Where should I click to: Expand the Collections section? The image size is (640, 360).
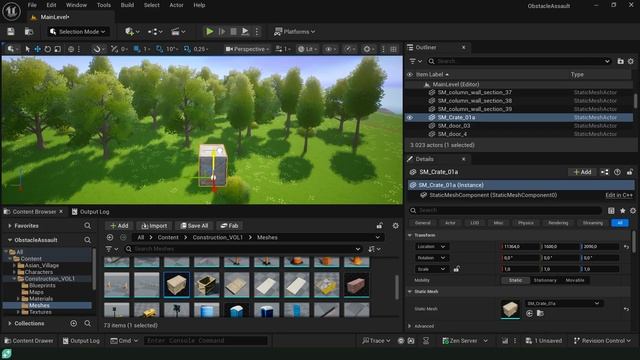10,323
